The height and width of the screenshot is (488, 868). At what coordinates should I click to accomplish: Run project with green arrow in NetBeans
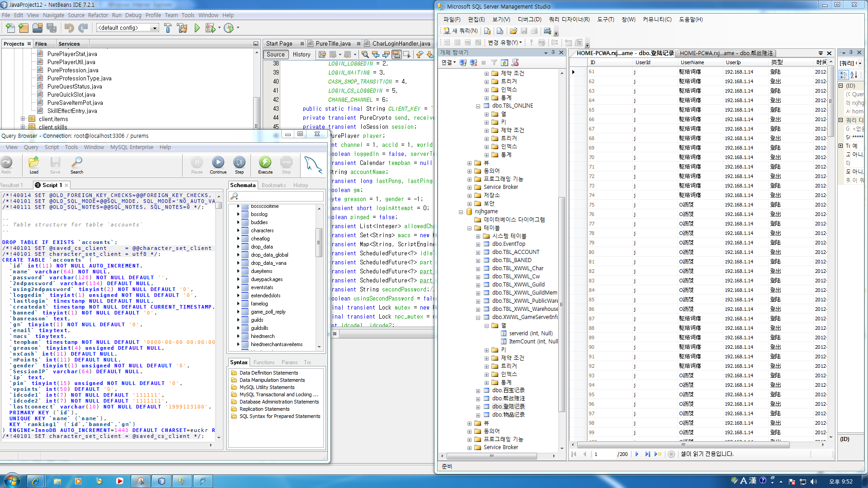coord(197,28)
